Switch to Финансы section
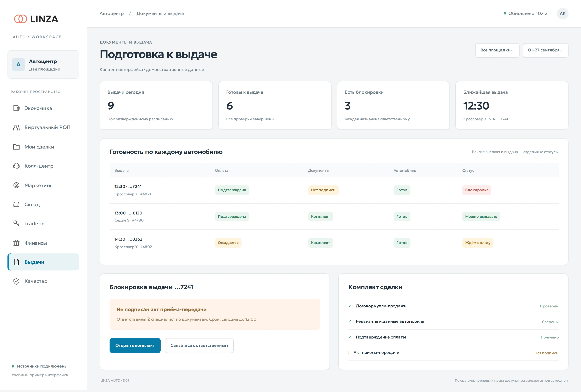 [x=43, y=243]
